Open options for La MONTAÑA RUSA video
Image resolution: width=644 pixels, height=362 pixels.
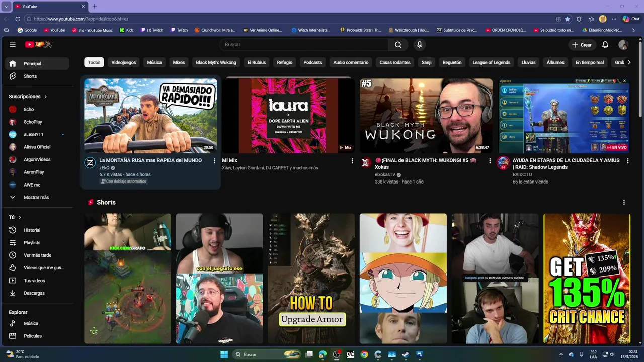coord(214,161)
